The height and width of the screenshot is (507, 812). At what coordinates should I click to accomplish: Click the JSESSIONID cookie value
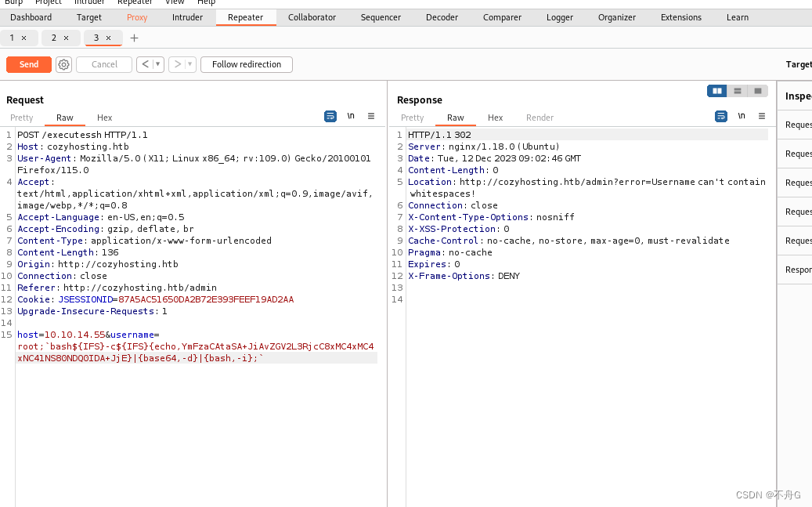(206, 299)
